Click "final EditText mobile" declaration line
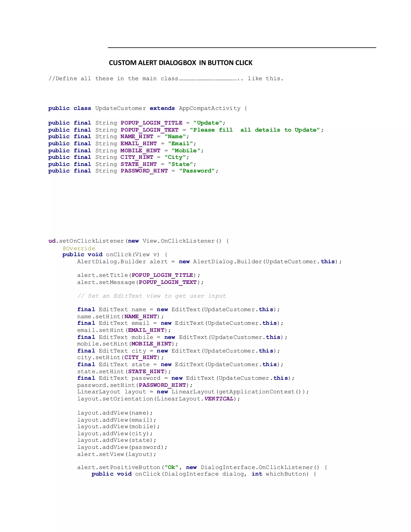 point(182,337)
